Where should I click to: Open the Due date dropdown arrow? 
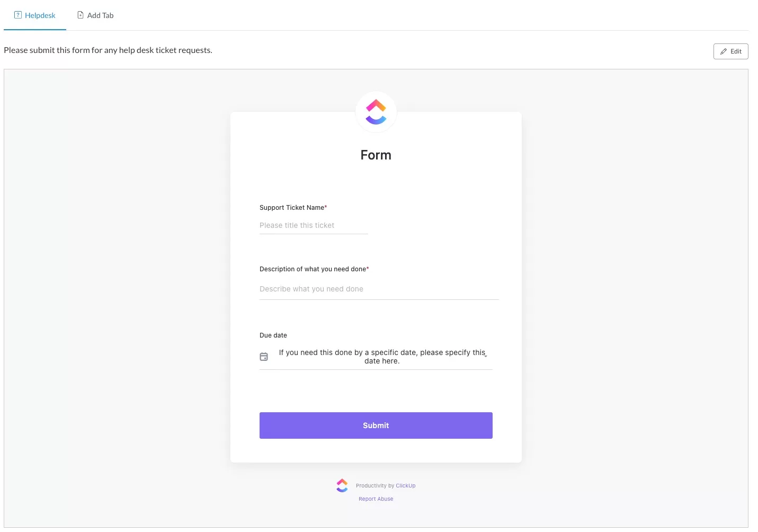[486, 356]
